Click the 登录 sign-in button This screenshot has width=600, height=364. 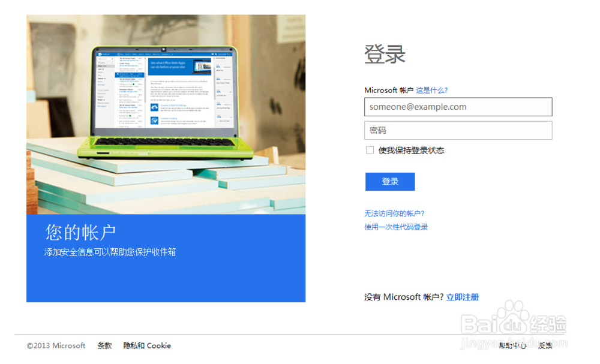(390, 182)
